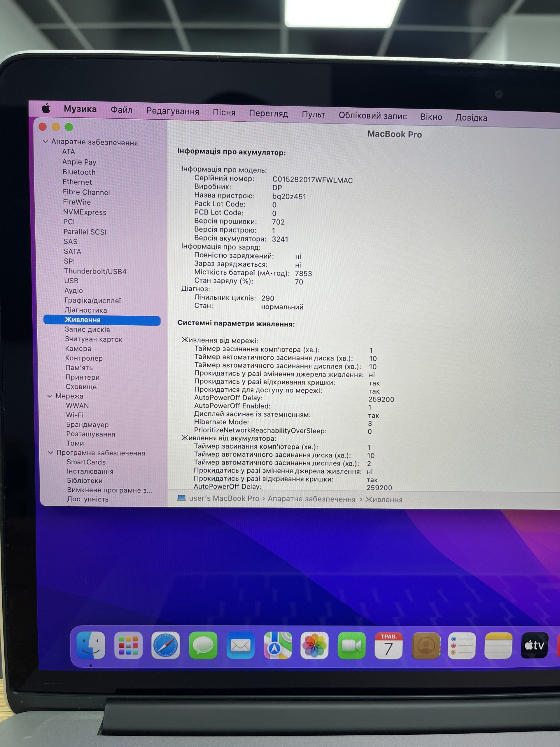560x747 pixels.
Task: Open the Notes app in the Dock
Action: pos(498,645)
